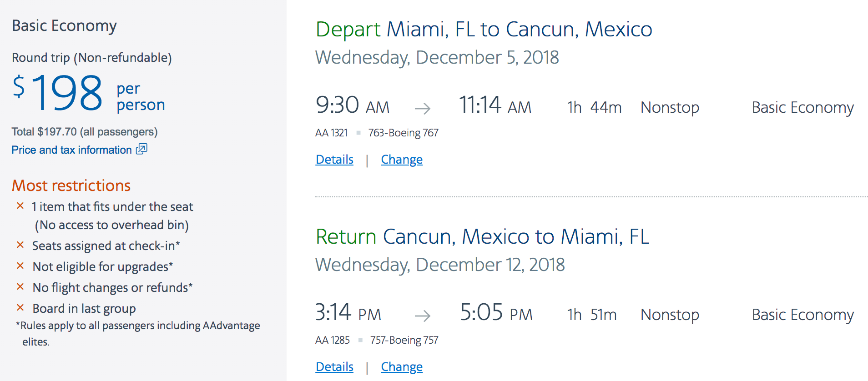The image size is (868, 381).
Task: Click Change for the December 12 return flight
Action: point(402,367)
